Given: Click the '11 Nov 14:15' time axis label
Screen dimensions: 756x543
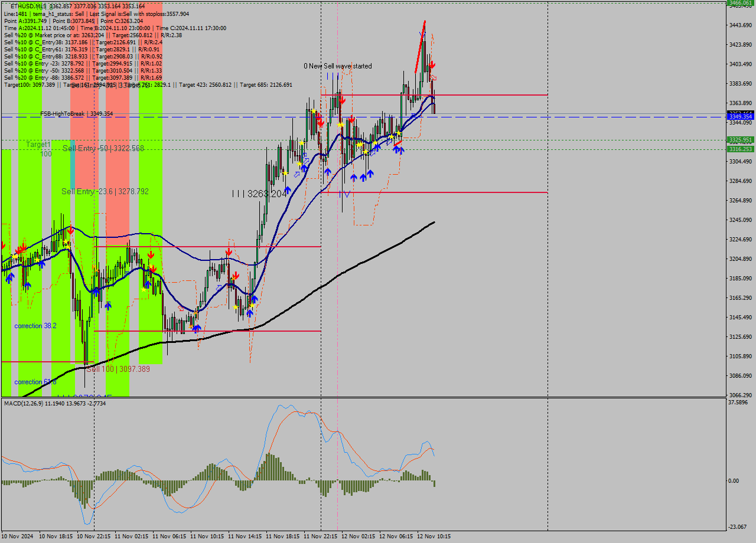Looking at the screenshot, I should (245, 537).
